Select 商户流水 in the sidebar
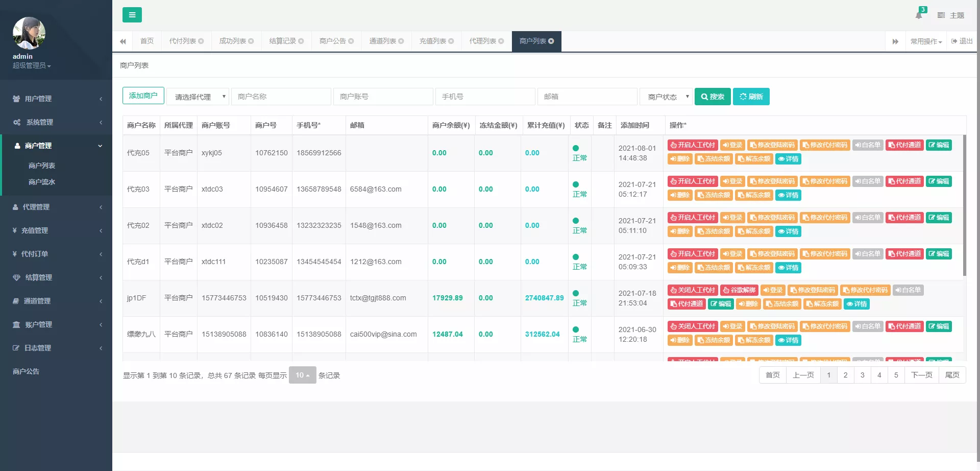 pyautogui.click(x=42, y=181)
